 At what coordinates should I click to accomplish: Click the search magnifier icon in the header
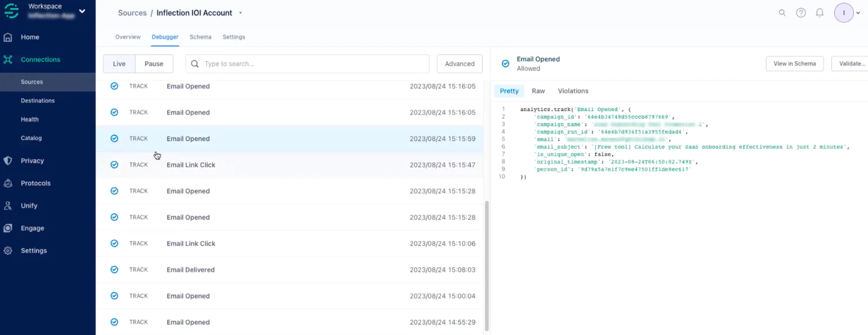(x=782, y=12)
